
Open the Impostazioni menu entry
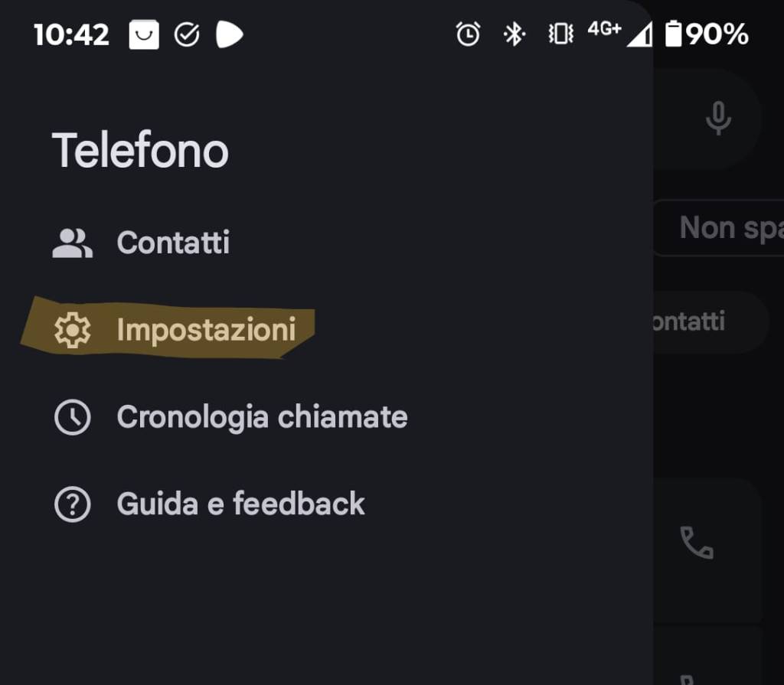click(206, 331)
